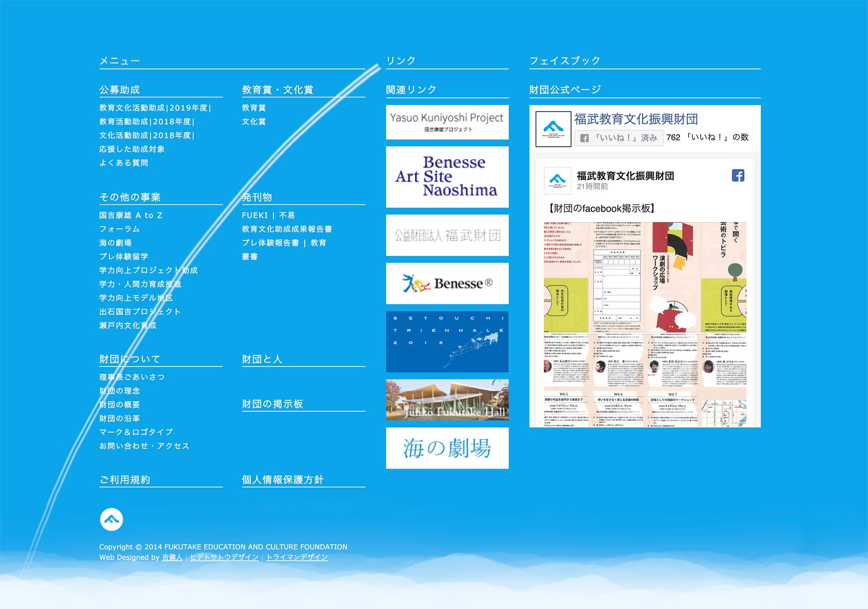Open the 教育賞・文化賞 menu heading
This screenshot has width=868, height=609.
click(277, 90)
